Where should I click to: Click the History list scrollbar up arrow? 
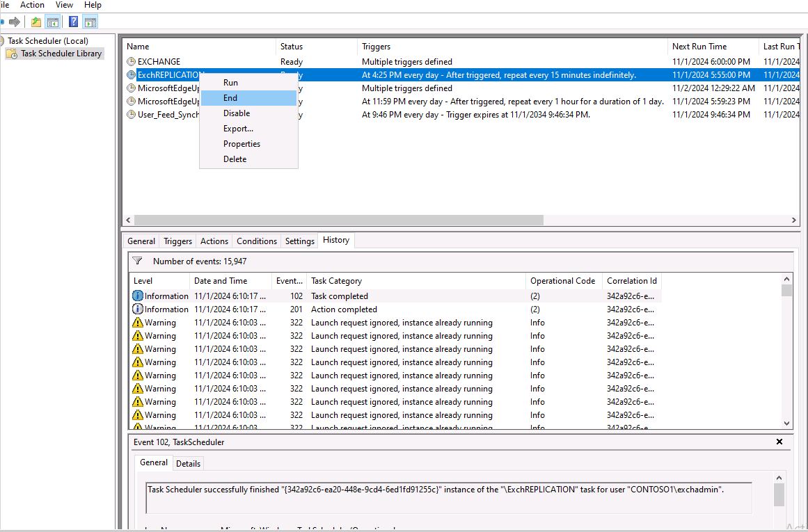pyautogui.click(x=786, y=279)
